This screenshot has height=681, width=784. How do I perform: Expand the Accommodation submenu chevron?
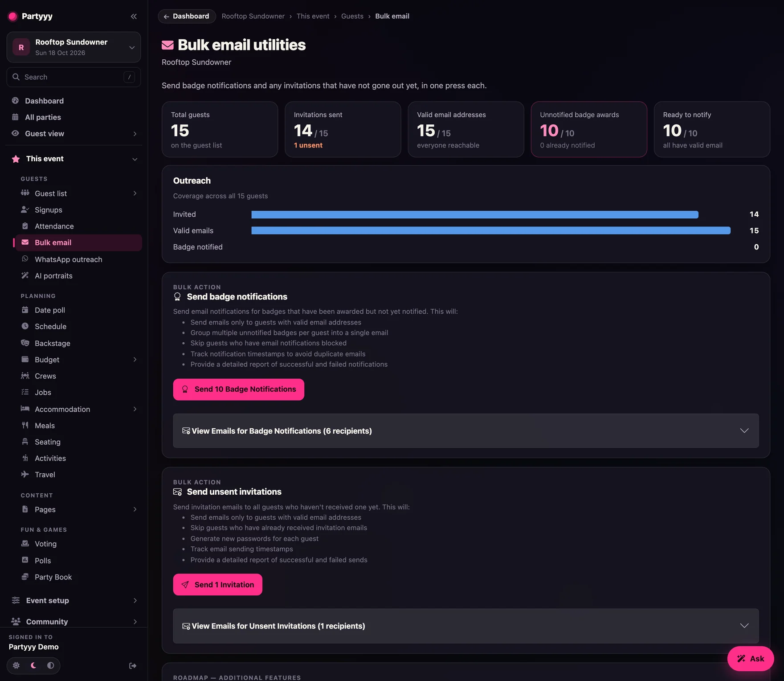click(x=135, y=409)
